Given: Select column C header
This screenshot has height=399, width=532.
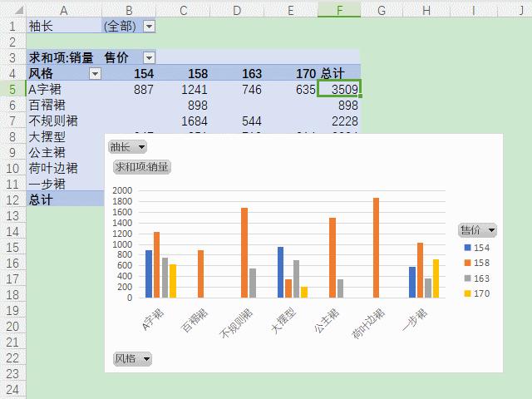Looking at the screenshot, I should 183,10.
